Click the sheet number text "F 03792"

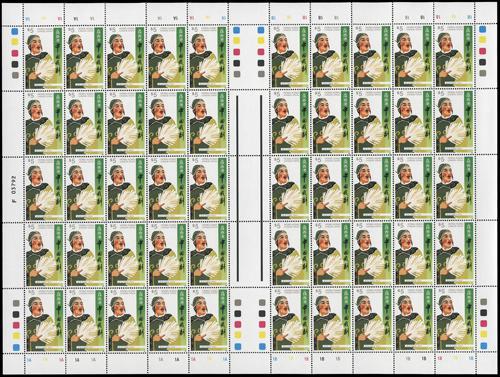point(14,189)
